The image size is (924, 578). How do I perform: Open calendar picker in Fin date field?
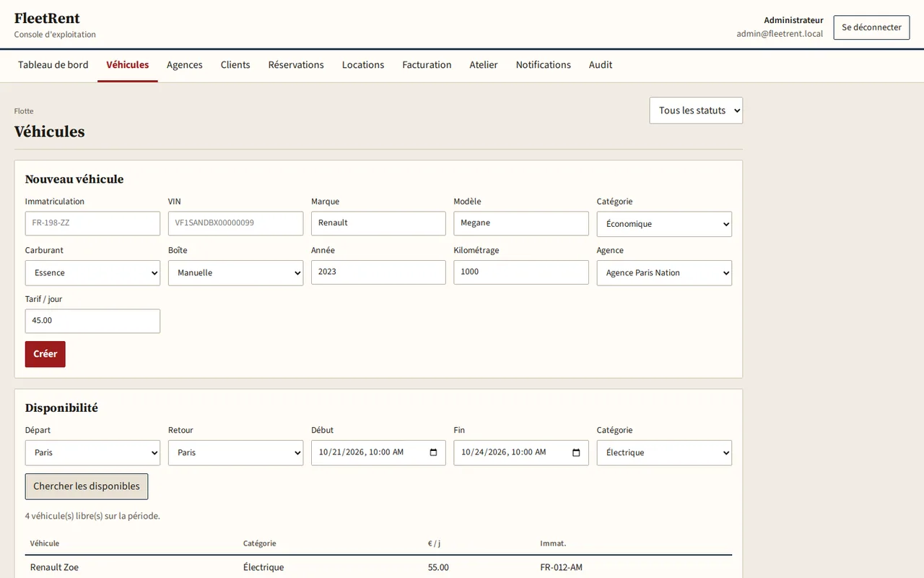coord(576,452)
